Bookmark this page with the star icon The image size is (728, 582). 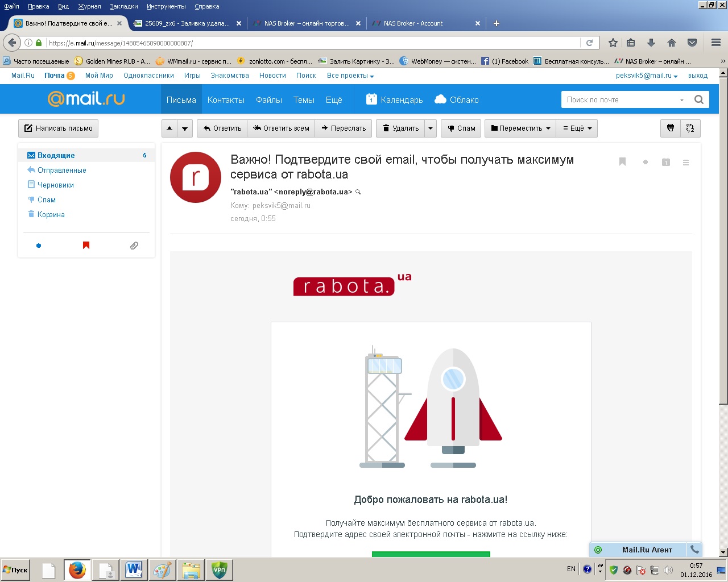613,43
